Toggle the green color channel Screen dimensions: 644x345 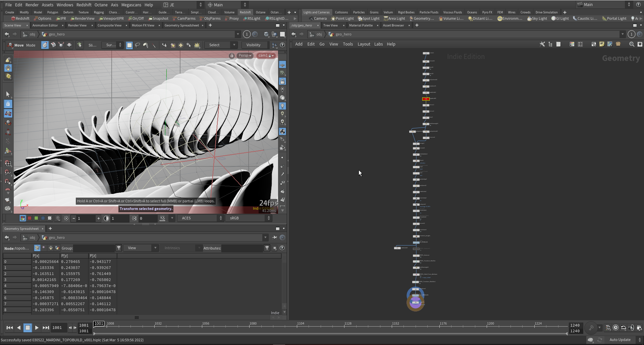(36, 218)
